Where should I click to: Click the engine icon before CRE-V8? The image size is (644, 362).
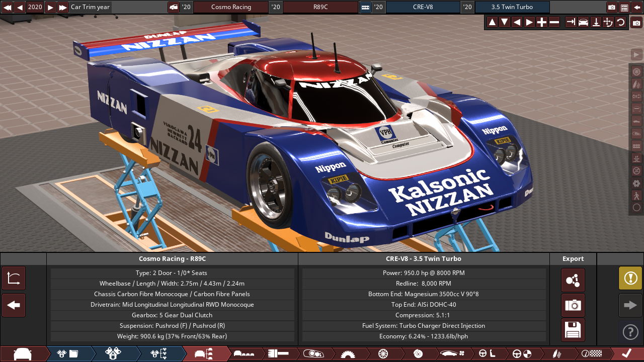pos(365,7)
